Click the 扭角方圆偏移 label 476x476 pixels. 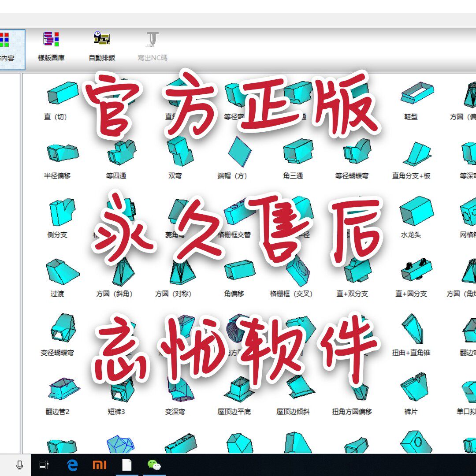click(x=352, y=412)
